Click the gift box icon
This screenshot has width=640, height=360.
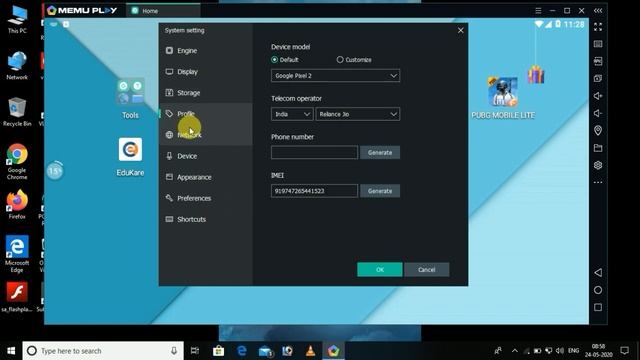coord(536,74)
